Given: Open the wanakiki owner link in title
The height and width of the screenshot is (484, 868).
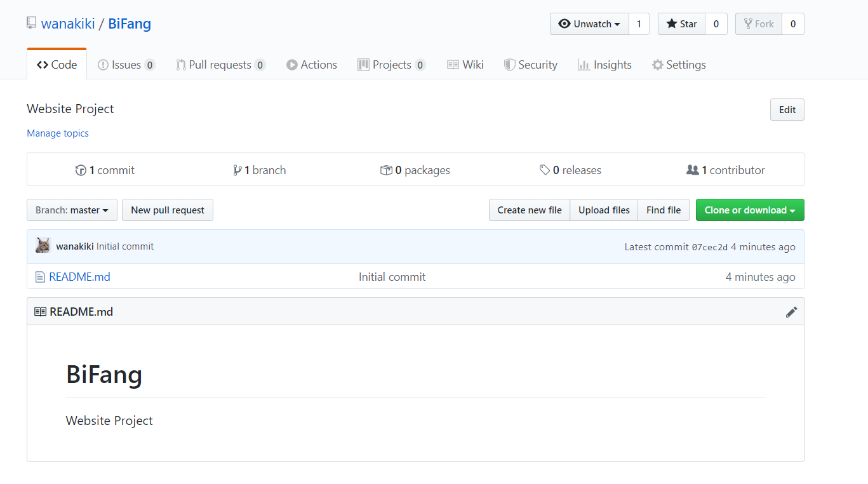Looking at the screenshot, I should [x=68, y=24].
